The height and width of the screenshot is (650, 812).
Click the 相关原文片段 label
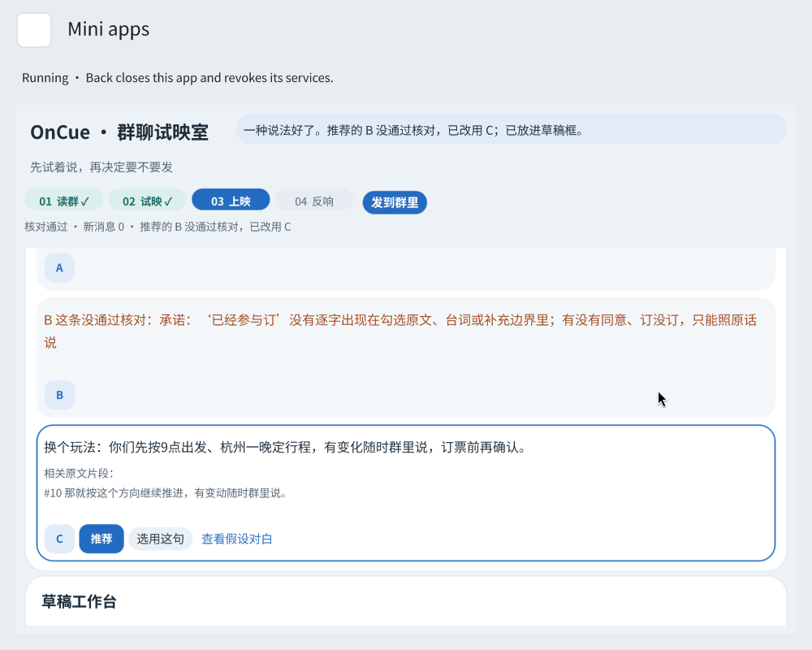pyautogui.click(x=79, y=473)
